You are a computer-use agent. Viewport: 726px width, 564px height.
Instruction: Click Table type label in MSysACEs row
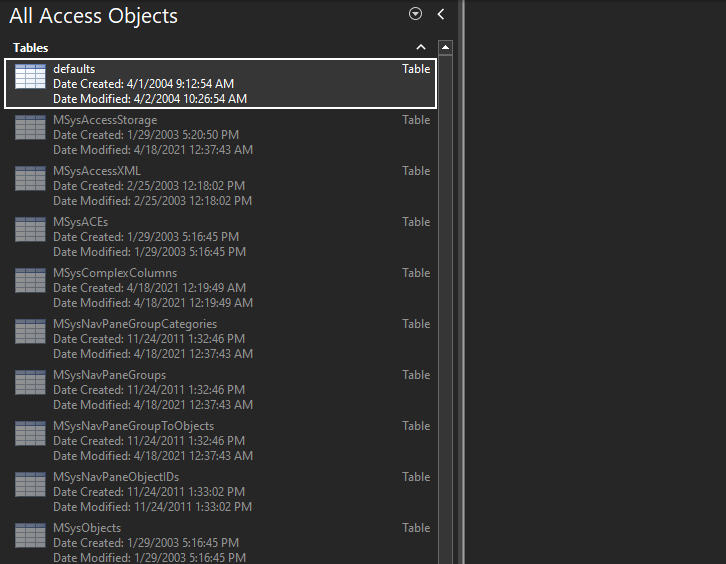click(416, 222)
